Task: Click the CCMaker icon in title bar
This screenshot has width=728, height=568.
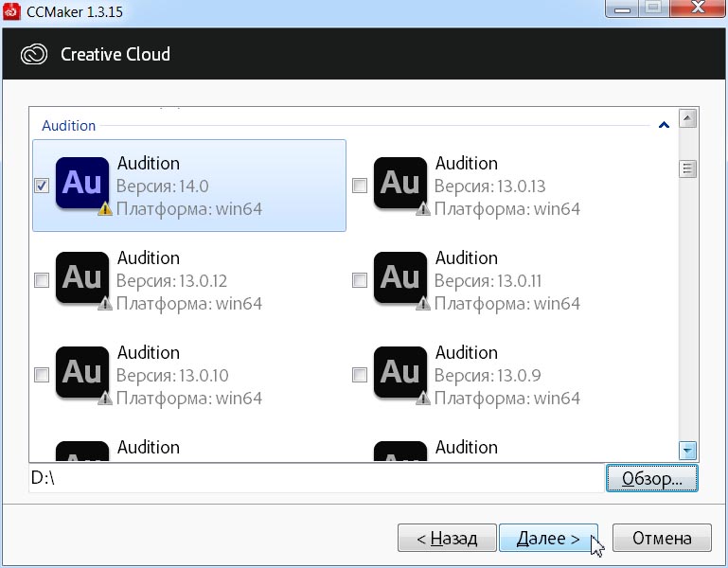Action: point(11,11)
